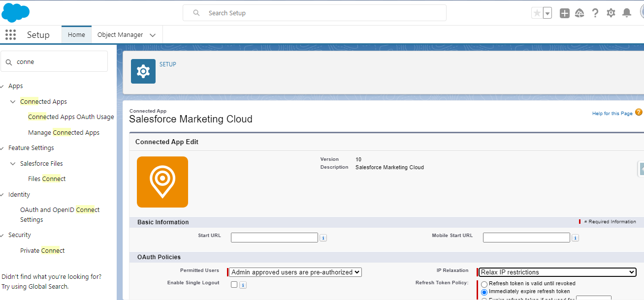Open the App Launcher grid icon

click(x=10, y=34)
